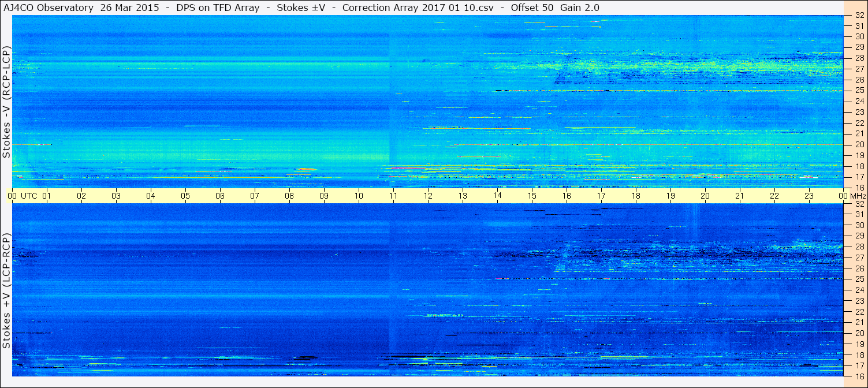Screen dimensions: 868x388
Task: Click the 28 MHz label on lower frequency scale
Action: [x=859, y=247]
